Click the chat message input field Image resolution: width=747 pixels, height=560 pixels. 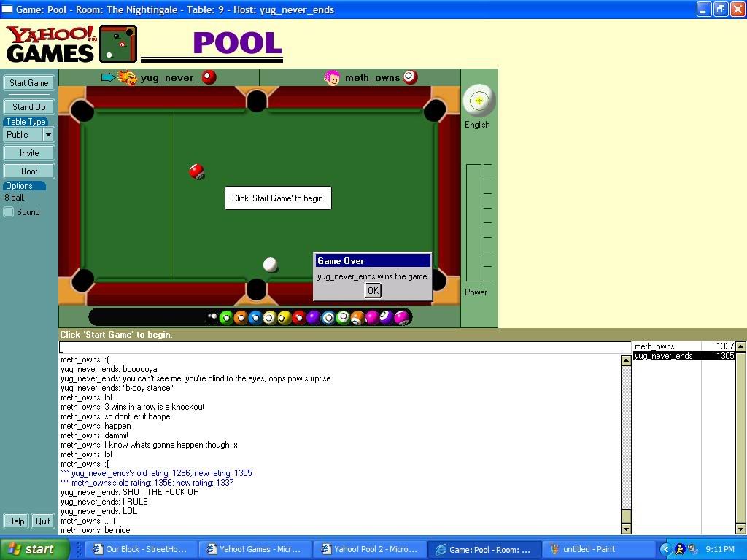pos(345,348)
